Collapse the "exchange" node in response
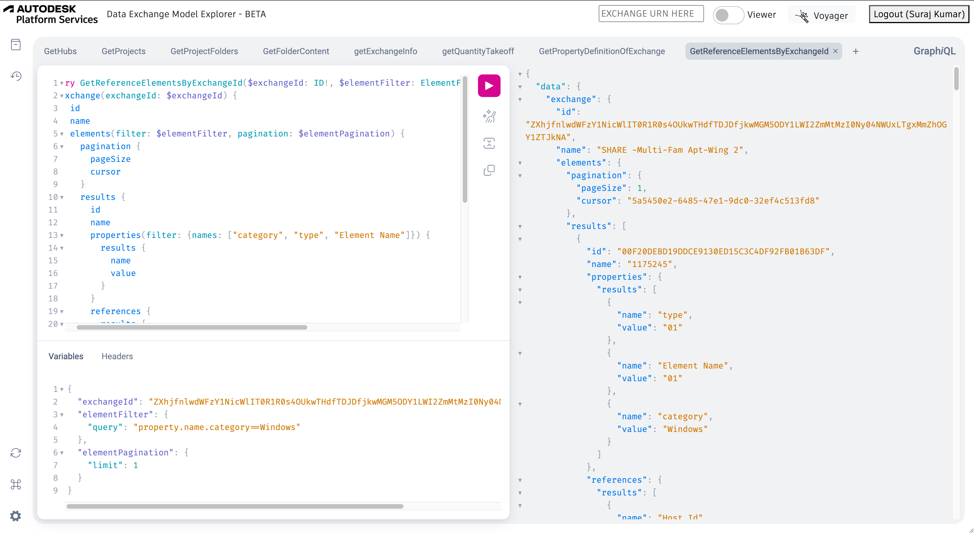This screenshot has height=560, width=974. 520,100
